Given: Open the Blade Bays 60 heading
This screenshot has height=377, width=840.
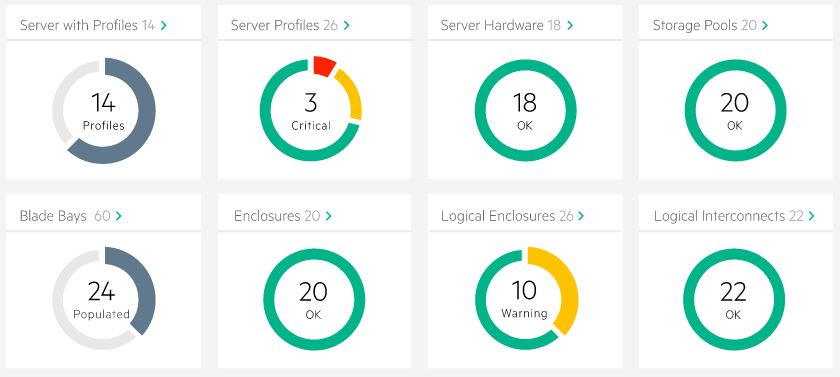Looking at the screenshot, I should 65,216.
